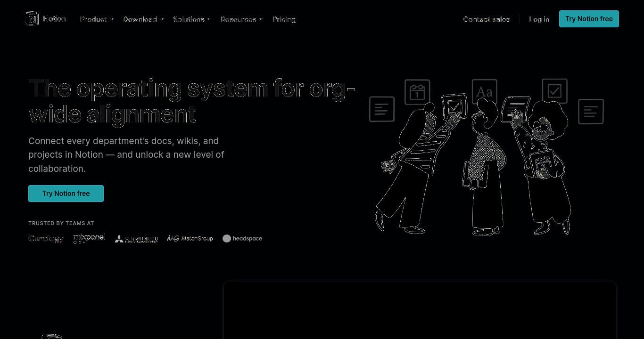The height and width of the screenshot is (339, 644).
Task: Click the Notion wordmark in the header
Action: pos(55,19)
